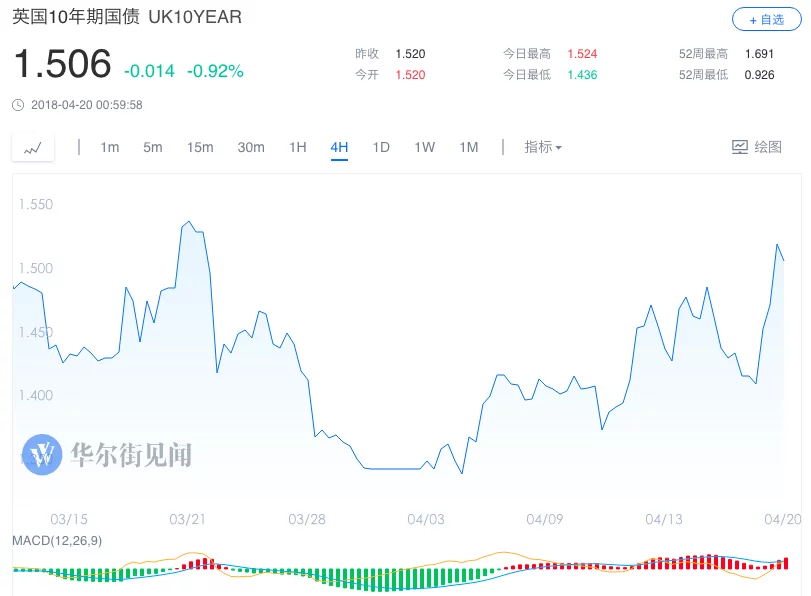The width and height of the screenshot is (811, 596).
Task: Click the 52-week low 0.926
Action: [x=759, y=75]
